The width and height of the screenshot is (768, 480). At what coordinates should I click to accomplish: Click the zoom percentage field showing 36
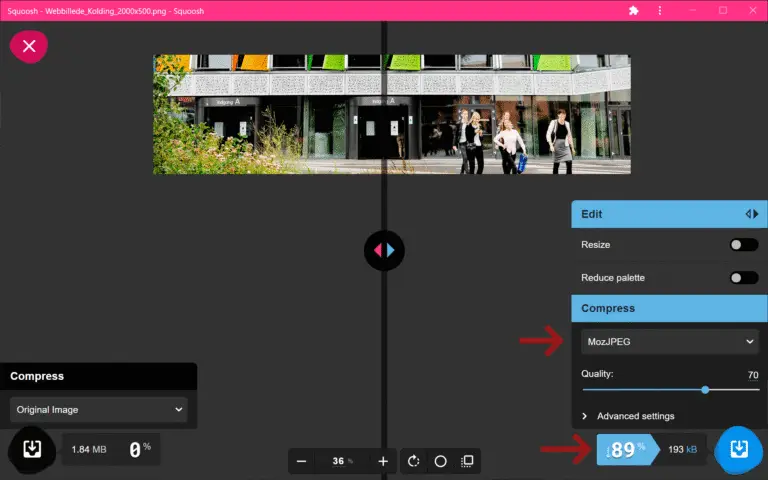point(342,461)
